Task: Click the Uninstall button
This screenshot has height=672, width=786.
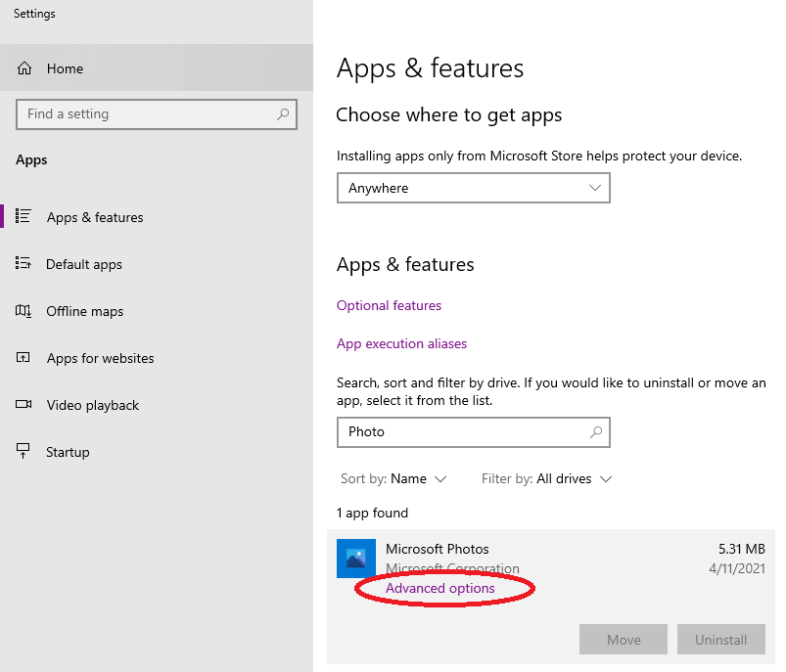Action: pos(720,640)
